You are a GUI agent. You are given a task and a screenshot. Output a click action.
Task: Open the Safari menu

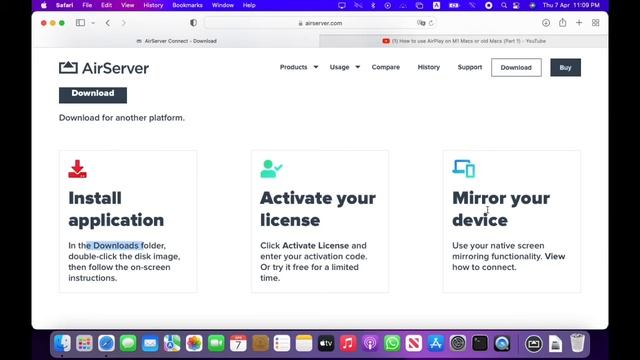click(x=64, y=5)
